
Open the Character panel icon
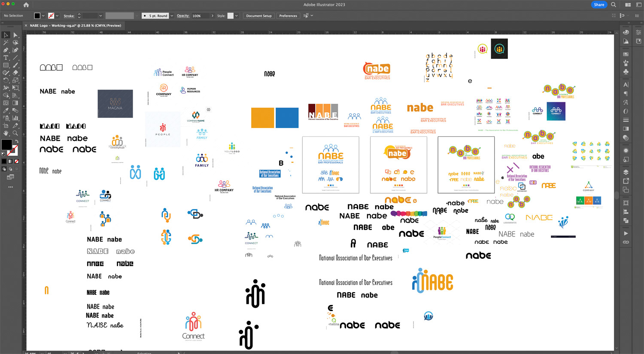tap(626, 85)
